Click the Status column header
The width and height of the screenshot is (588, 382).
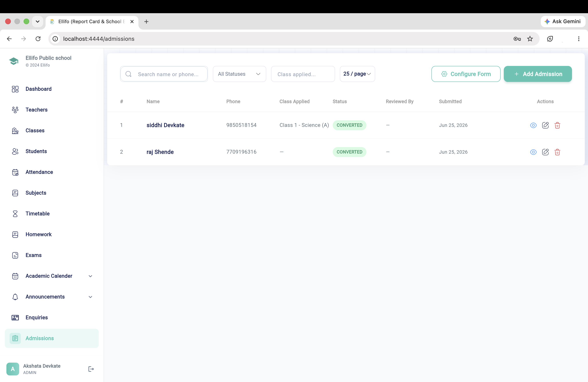tap(339, 102)
